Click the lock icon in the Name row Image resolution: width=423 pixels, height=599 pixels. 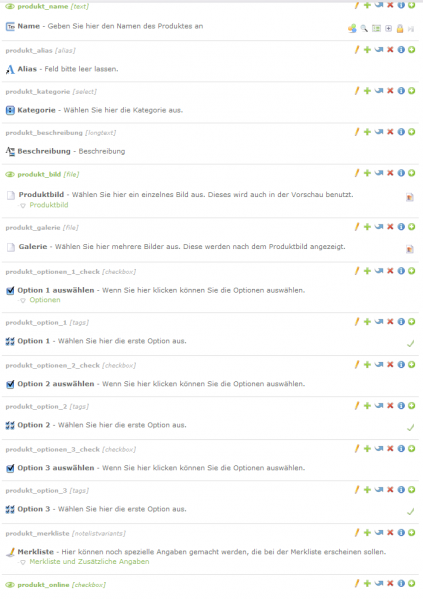point(400,29)
